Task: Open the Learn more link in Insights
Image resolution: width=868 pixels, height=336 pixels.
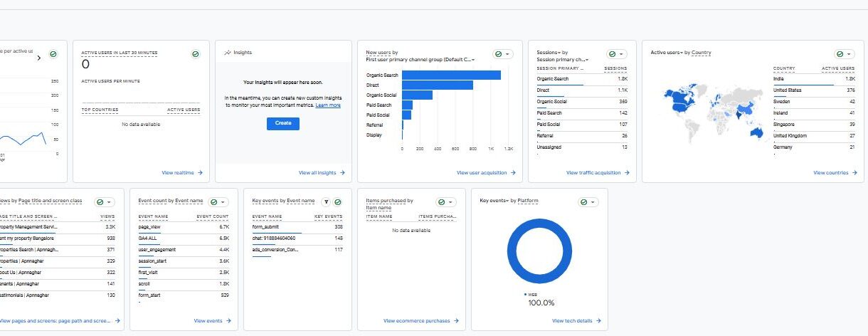Action: point(328,105)
